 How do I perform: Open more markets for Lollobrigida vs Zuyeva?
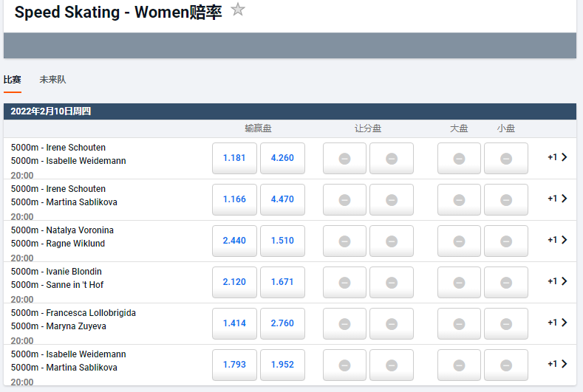click(558, 323)
